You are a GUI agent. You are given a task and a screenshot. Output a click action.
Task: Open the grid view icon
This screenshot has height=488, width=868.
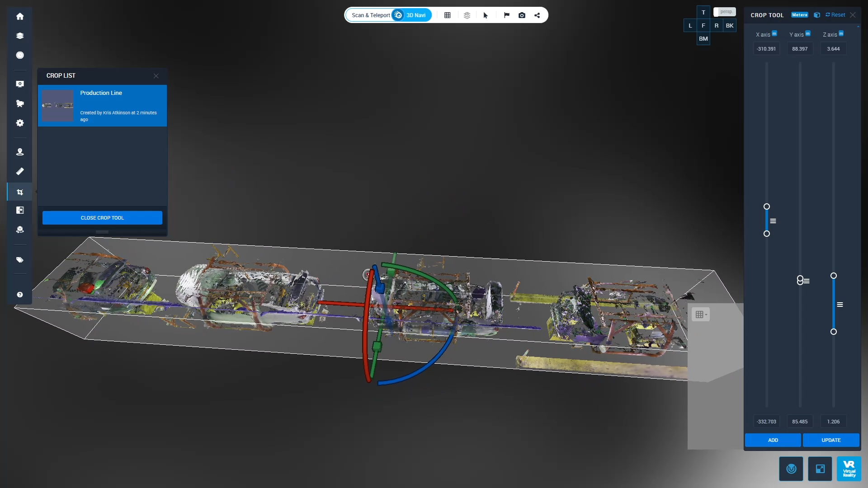[447, 15]
